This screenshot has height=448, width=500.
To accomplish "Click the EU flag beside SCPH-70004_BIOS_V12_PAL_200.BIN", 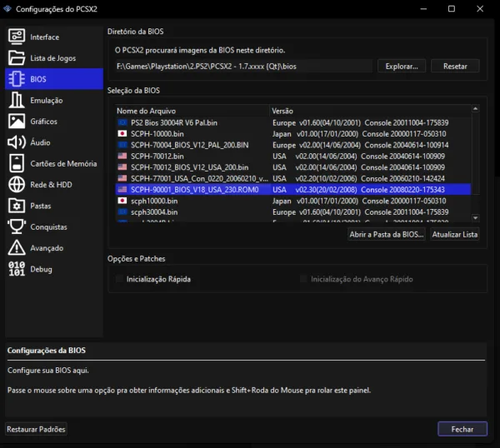I will [122, 145].
